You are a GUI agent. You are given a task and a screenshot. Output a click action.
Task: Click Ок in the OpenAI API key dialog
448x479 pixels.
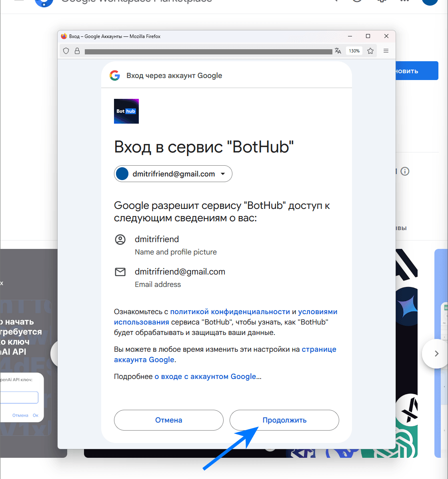pos(36,415)
